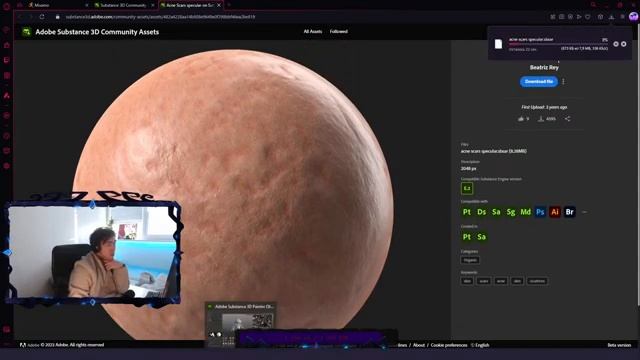Click the Download file button
Viewport: 640px width, 360px height.
tap(539, 82)
